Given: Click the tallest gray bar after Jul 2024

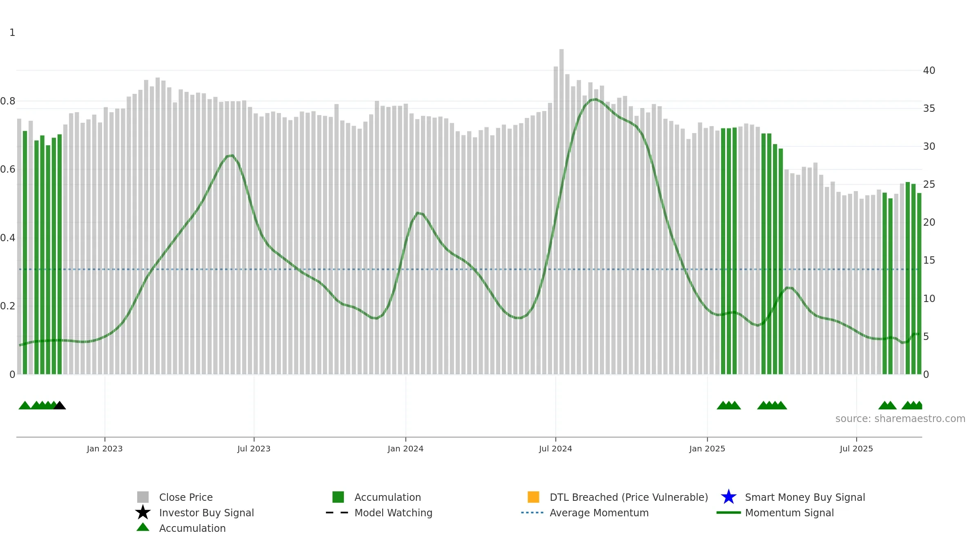Looking at the screenshot, I should point(561,211).
